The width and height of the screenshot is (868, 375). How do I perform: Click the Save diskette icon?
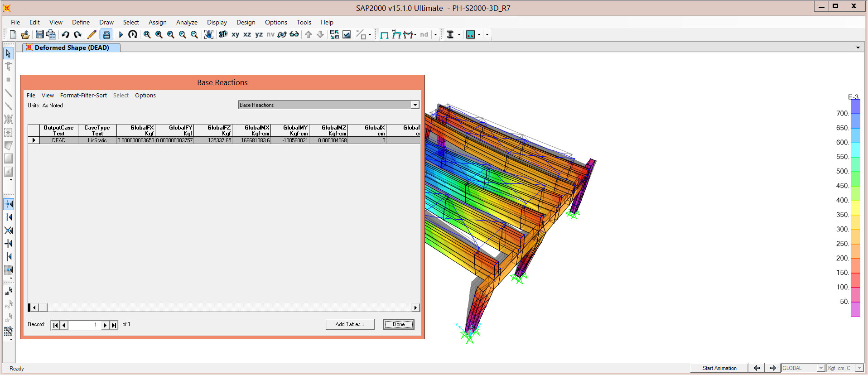click(x=39, y=34)
